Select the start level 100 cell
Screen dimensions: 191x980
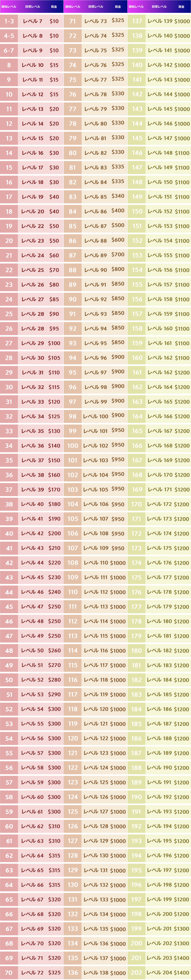[x=73, y=446]
